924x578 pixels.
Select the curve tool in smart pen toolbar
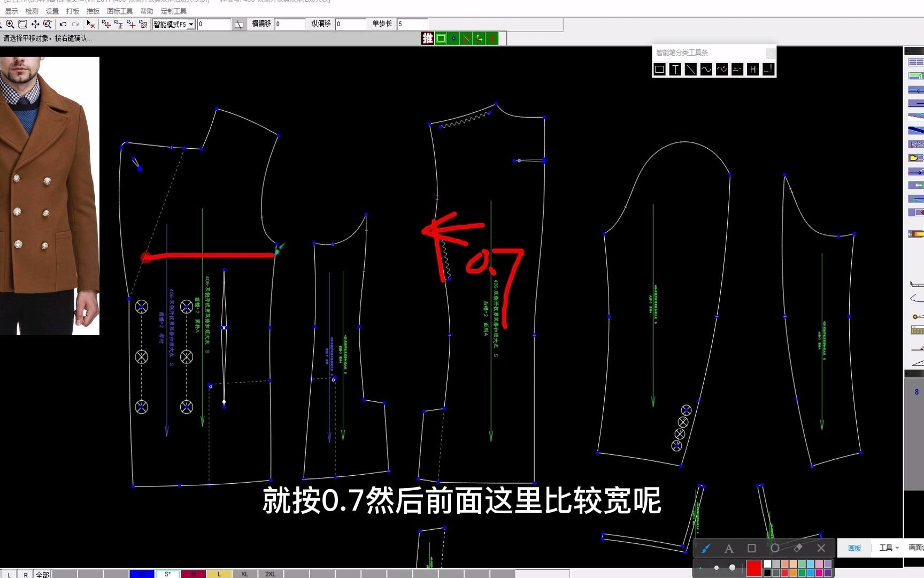pos(706,69)
